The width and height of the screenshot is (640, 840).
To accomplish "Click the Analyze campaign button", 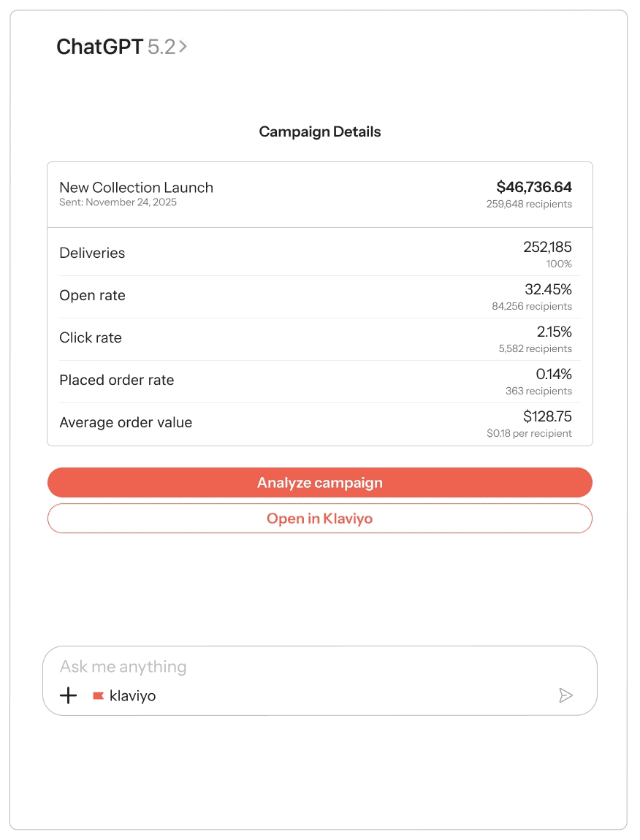I will pyautogui.click(x=319, y=483).
